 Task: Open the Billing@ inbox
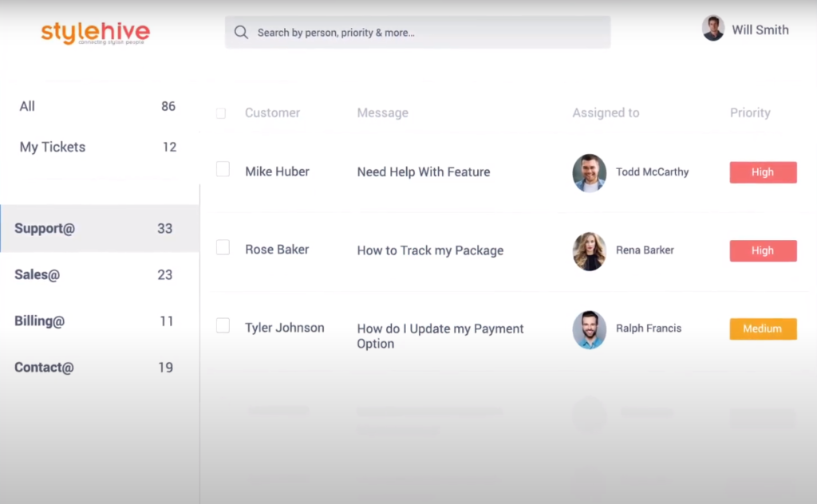coord(39,321)
